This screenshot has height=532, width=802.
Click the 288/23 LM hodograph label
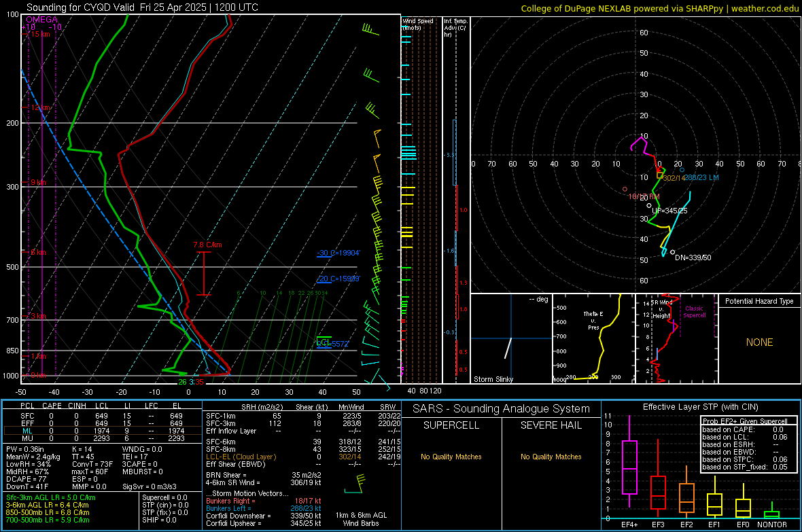701,177
